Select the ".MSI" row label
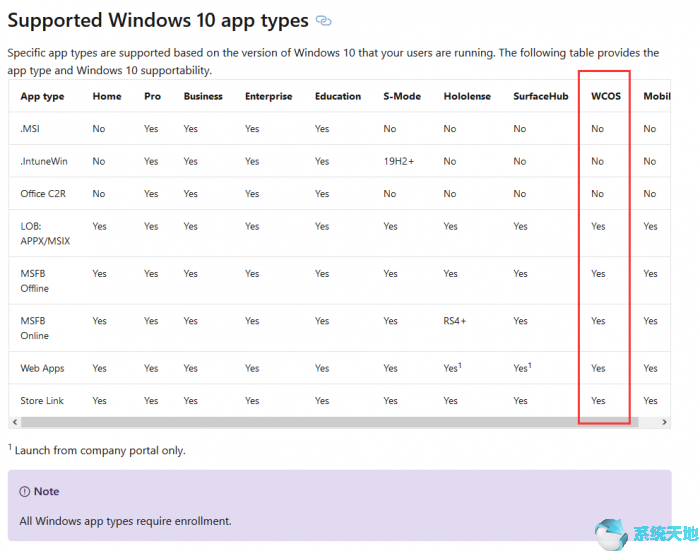The image size is (700, 551). pos(30,129)
